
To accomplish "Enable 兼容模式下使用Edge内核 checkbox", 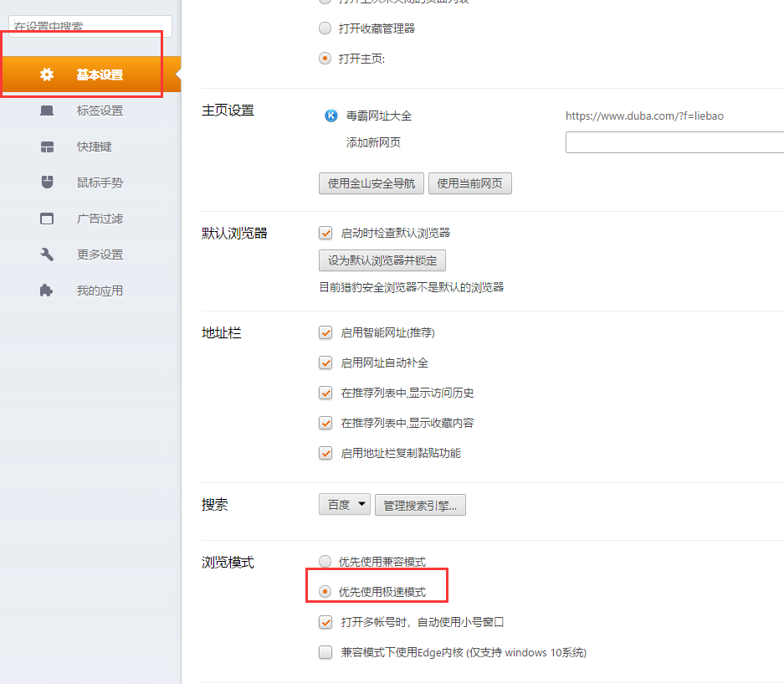I will pyautogui.click(x=326, y=653).
